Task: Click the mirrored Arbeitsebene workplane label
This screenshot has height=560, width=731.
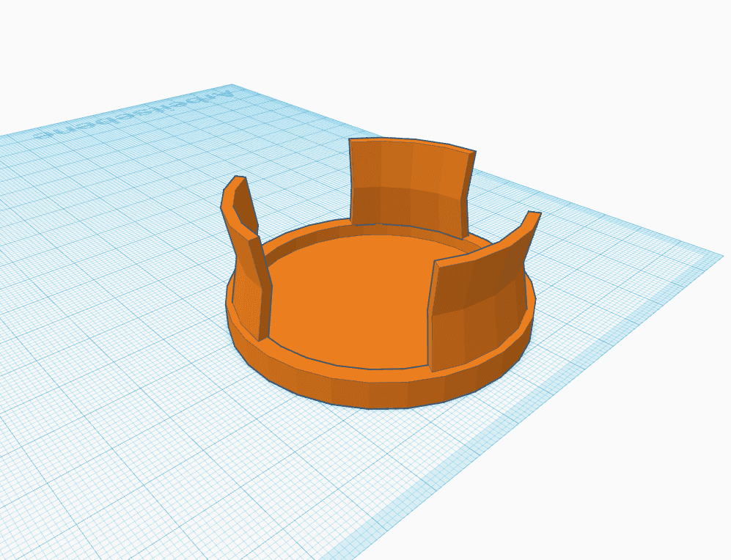Action: 135,114
